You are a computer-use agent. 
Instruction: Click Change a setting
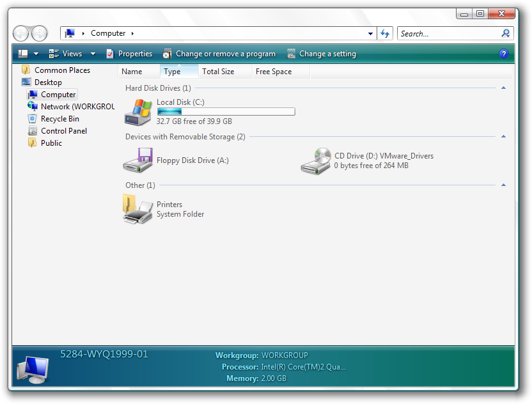coord(322,54)
